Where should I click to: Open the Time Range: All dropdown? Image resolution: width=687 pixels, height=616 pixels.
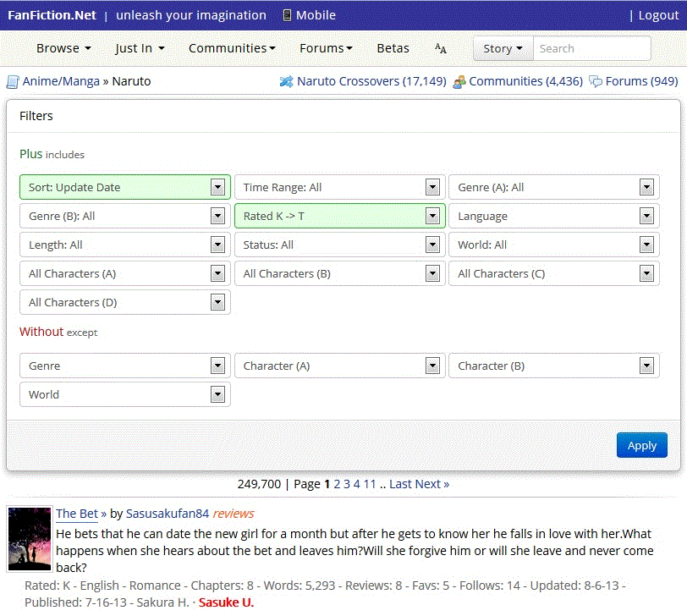click(339, 187)
